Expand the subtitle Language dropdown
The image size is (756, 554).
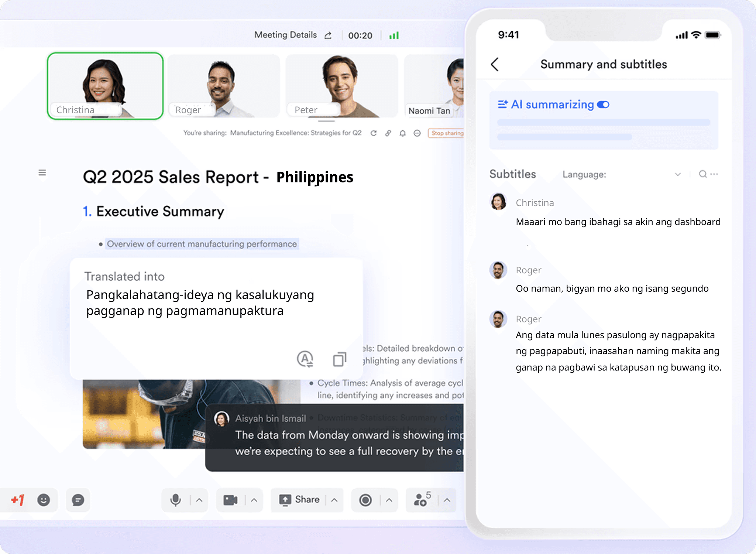coord(678,174)
